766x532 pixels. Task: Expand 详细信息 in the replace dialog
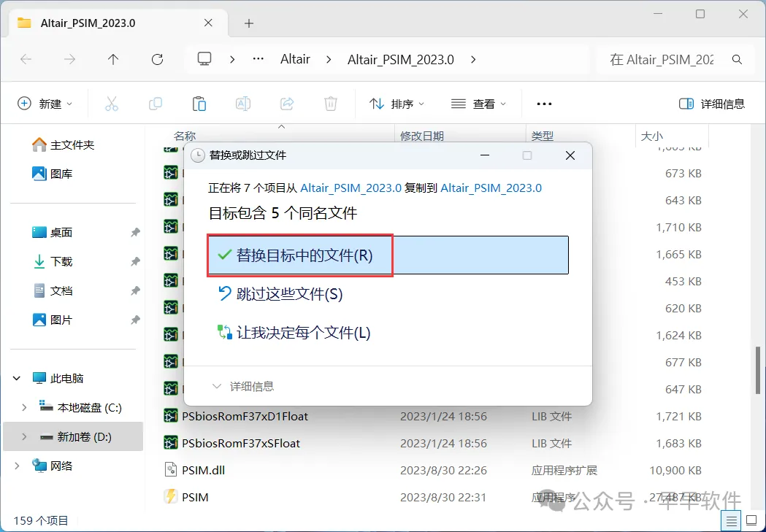[242, 387]
